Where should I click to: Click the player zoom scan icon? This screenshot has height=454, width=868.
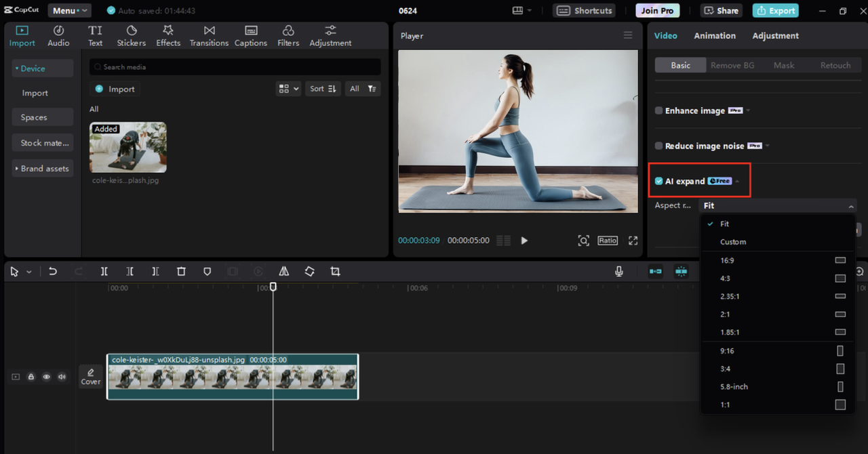[583, 241]
